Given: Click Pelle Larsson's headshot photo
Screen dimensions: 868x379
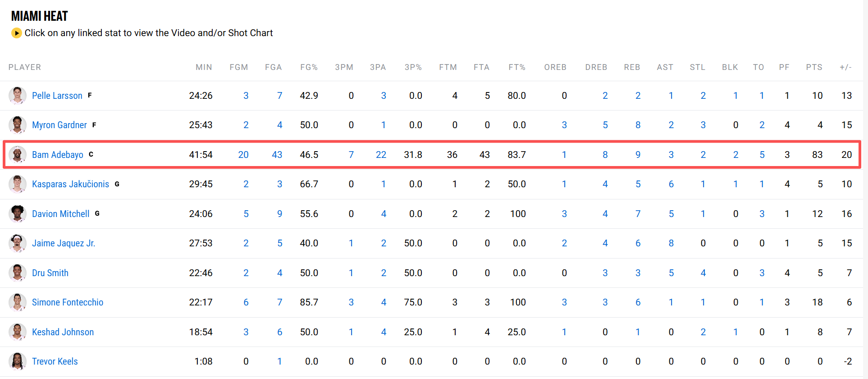Looking at the screenshot, I should (17, 96).
